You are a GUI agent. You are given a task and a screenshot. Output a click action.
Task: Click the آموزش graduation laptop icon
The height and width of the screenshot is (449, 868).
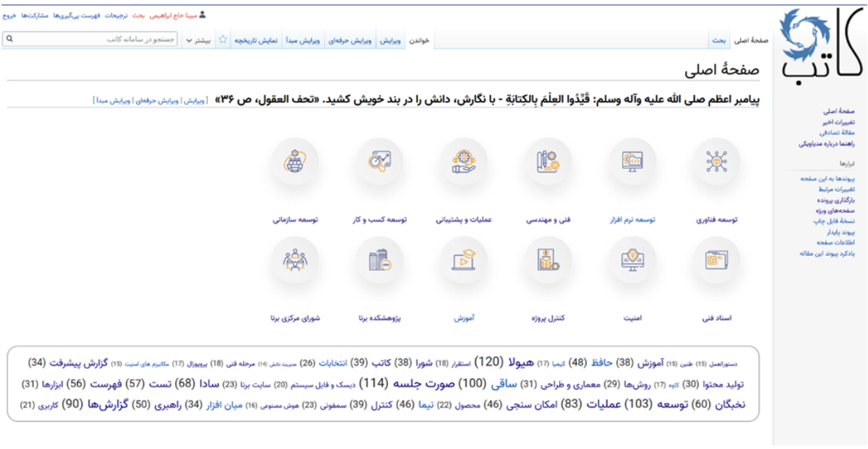click(464, 260)
